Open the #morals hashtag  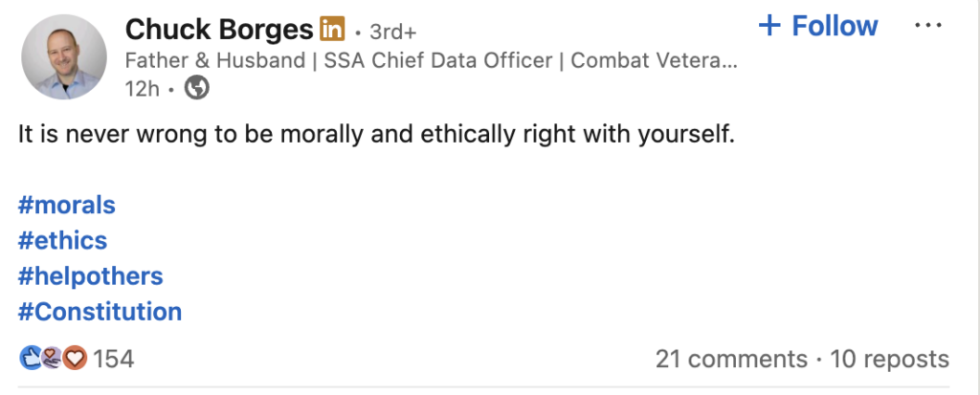(67, 205)
